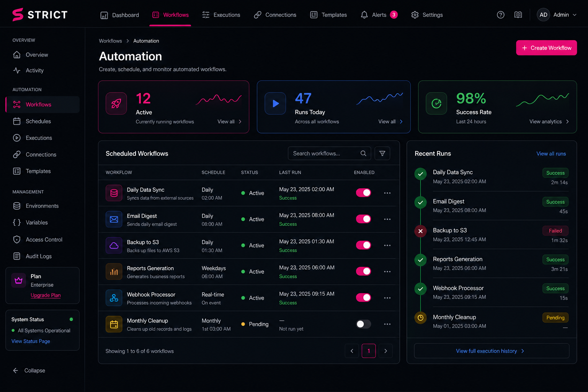Click the Daily Data Sync success checkmark icon
This screenshot has width=588, height=392.
[420, 174]
